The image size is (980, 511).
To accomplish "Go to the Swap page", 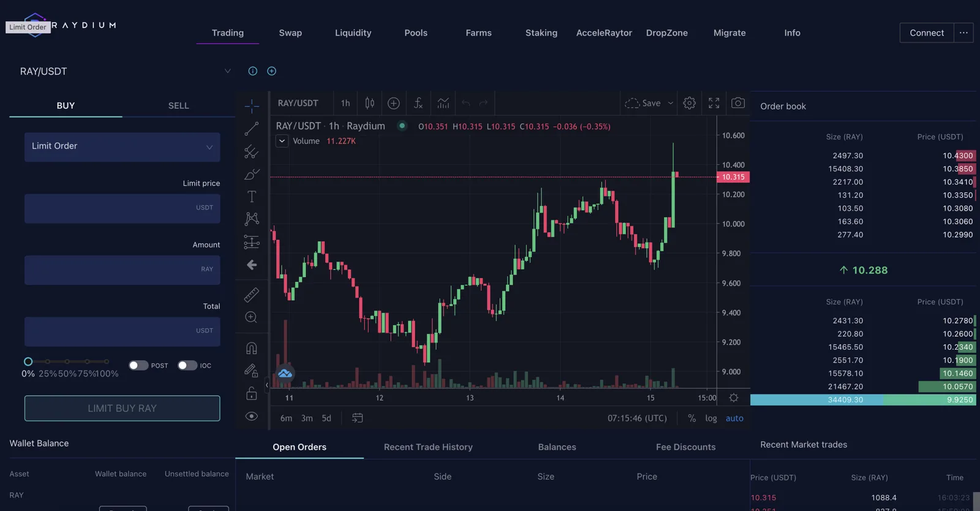I will click(290, 32).
